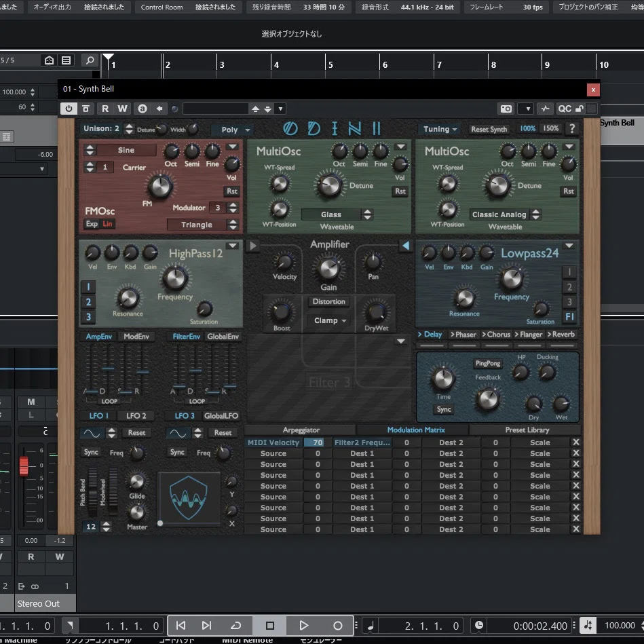Set GUI size to 100%
The width and height of the screenshot is (644, 644).
click(x=527, y=128)
